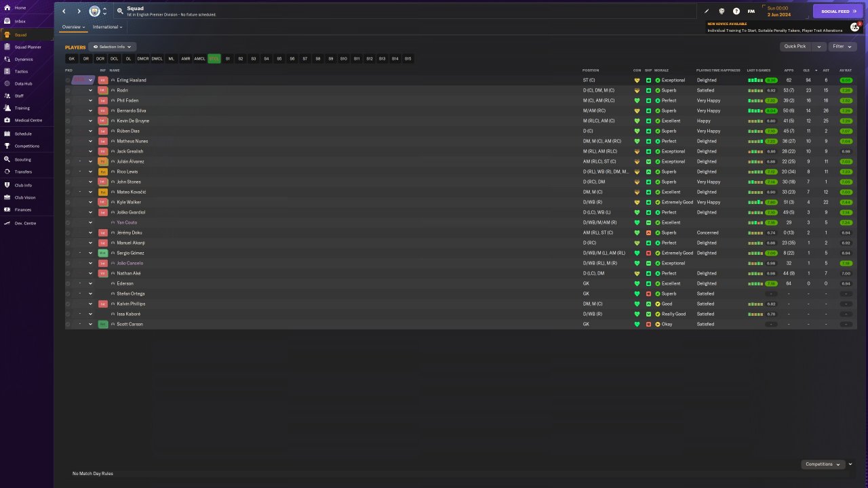Toggle the picked circle for Bernardo Silva

pyautogui.click(x=68, y=110)
